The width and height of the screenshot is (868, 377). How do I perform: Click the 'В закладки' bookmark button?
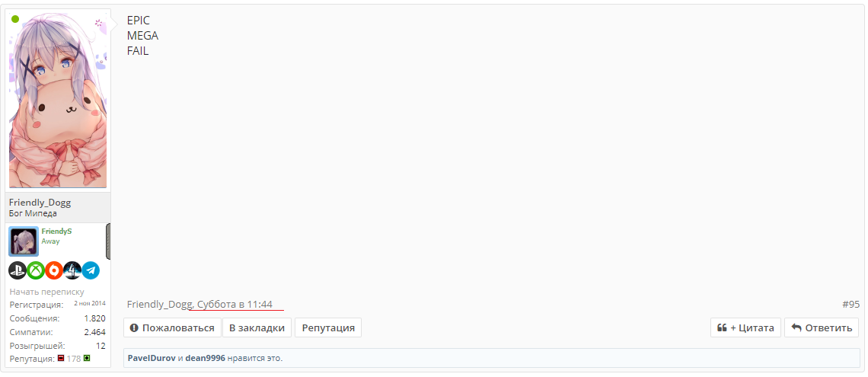257,327
